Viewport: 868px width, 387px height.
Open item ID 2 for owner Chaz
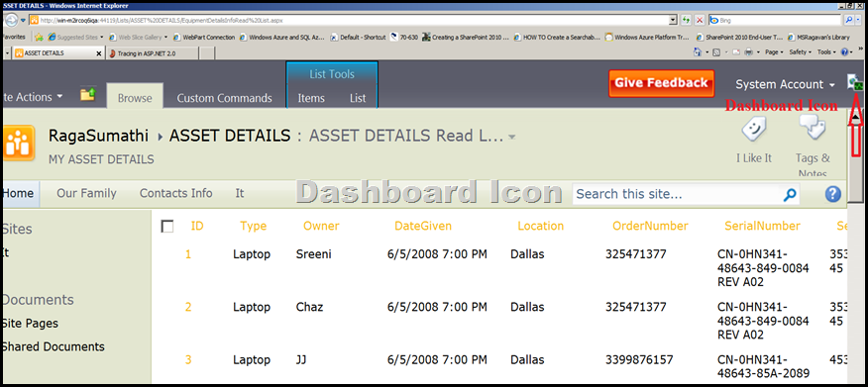click(188, 307)
